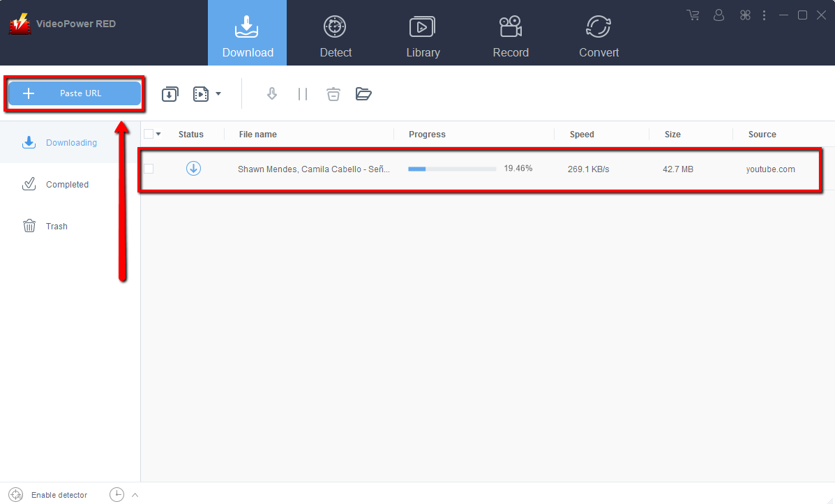Screen dimensions: 835x504
Task: Open the Completed downloads list
Action: tap(67, 184)
